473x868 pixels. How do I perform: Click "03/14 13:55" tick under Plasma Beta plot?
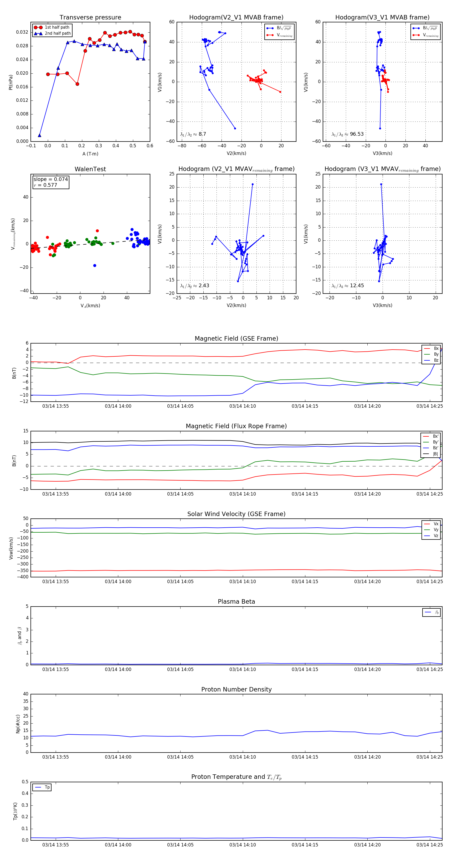(x=55, y=669)
